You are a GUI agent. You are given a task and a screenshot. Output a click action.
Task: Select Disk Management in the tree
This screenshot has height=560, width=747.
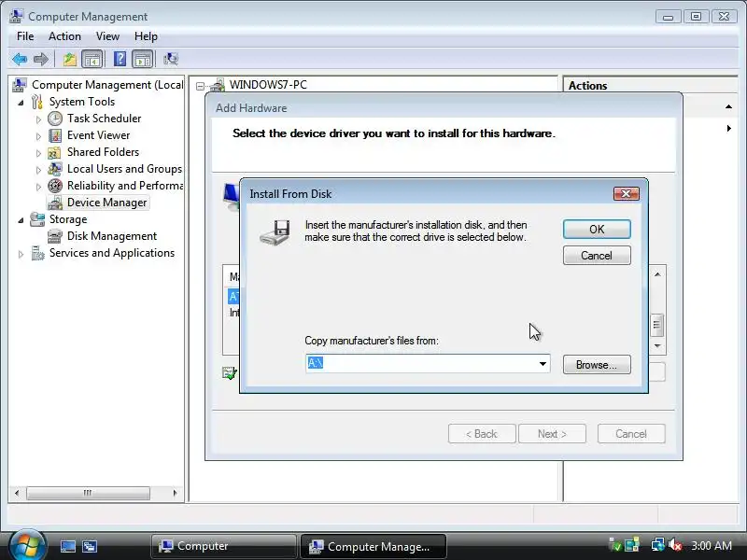112,236
